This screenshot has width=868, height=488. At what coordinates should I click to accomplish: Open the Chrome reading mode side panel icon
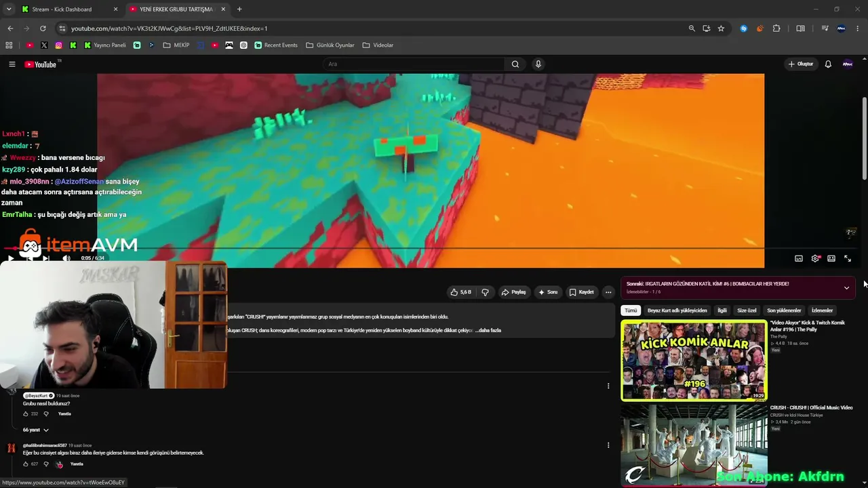pyautogui.click(x=801, y=28)
